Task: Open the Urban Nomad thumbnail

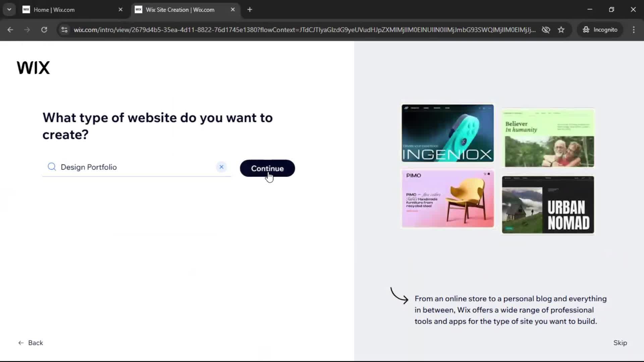Action: [548, 204]
